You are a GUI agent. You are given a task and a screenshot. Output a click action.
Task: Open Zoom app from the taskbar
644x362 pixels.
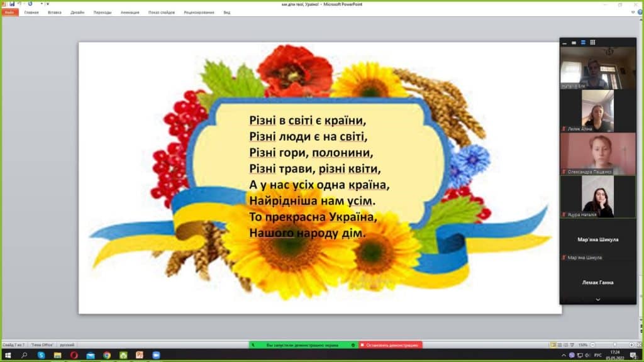coord(156,355)
